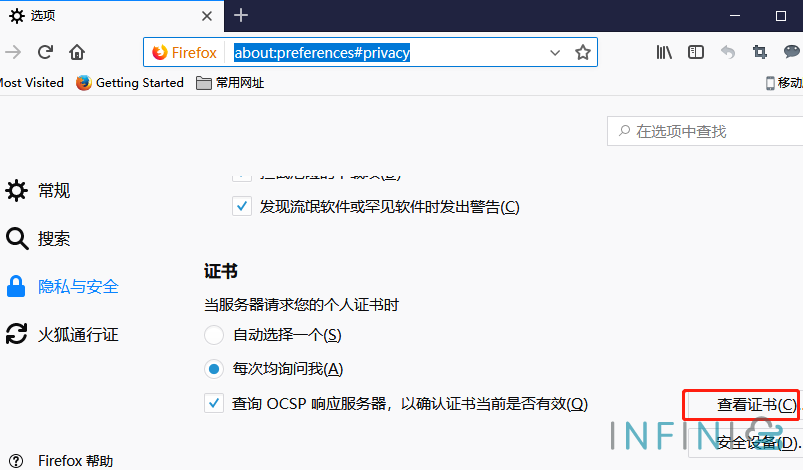Image resolution: width=803 pixels, height=470 pixels.
Task: Open a new tab with plus button
Action: (x=241, y=15)
